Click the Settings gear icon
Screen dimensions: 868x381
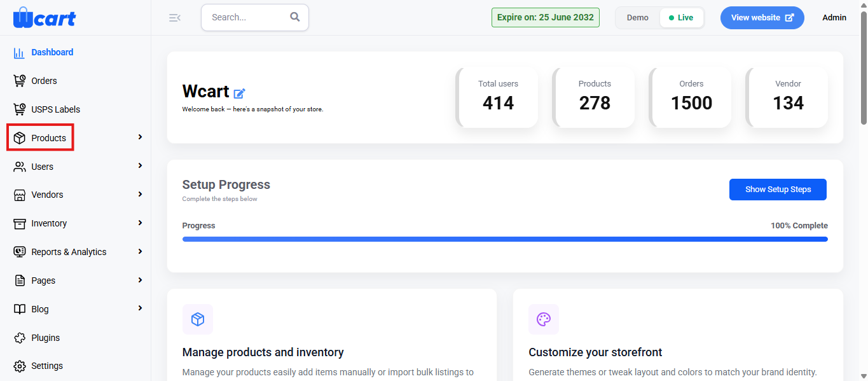[20, 366]
